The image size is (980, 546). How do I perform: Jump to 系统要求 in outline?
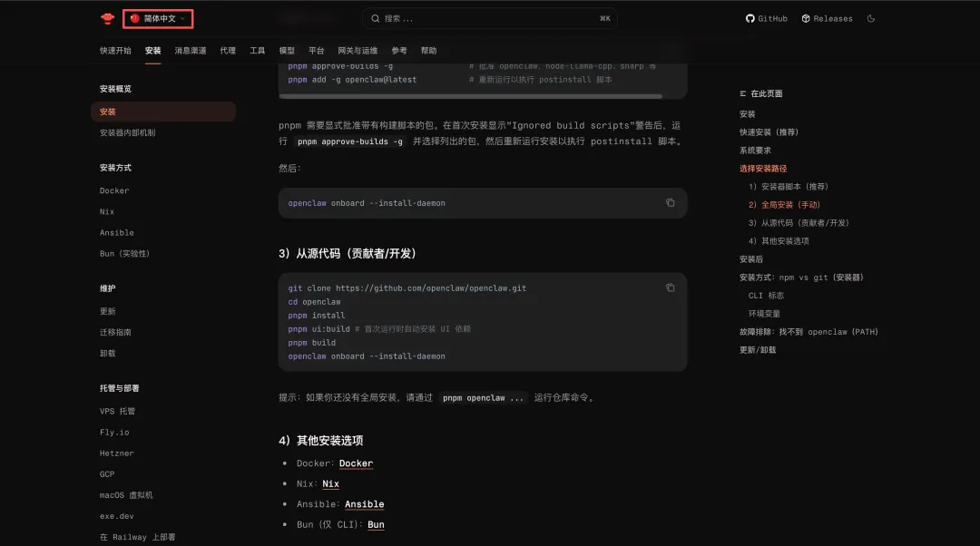coord(756,151)
